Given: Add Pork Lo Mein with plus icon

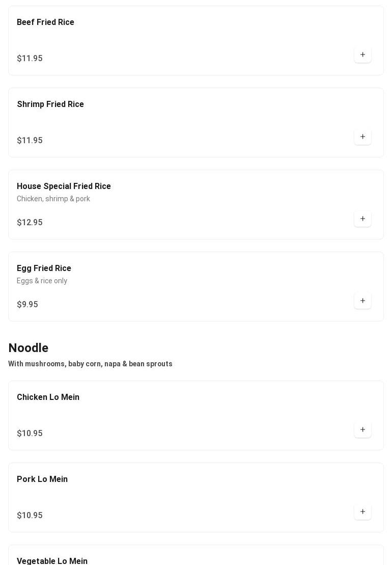Looking at the screenshot, I should coord(362,512).
